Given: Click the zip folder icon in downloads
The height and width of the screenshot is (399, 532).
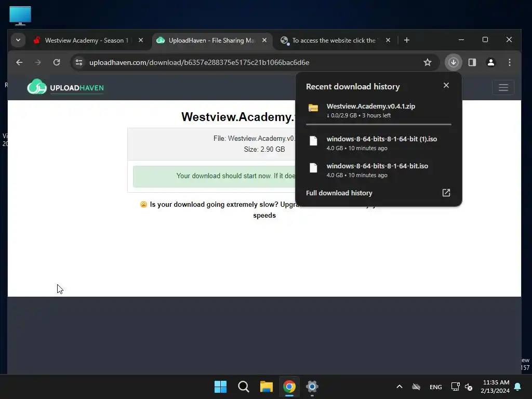Looking at the screenshot, I should click(313, 108).
